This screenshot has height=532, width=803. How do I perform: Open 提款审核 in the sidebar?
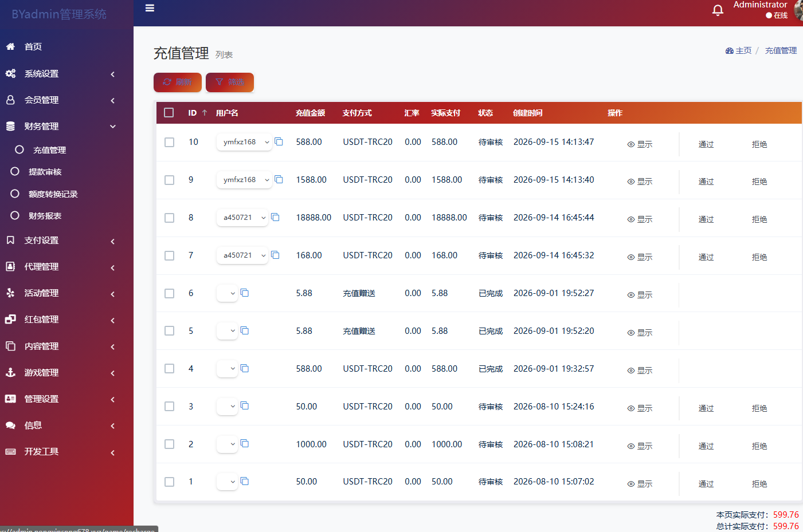[x=45, y=172]
